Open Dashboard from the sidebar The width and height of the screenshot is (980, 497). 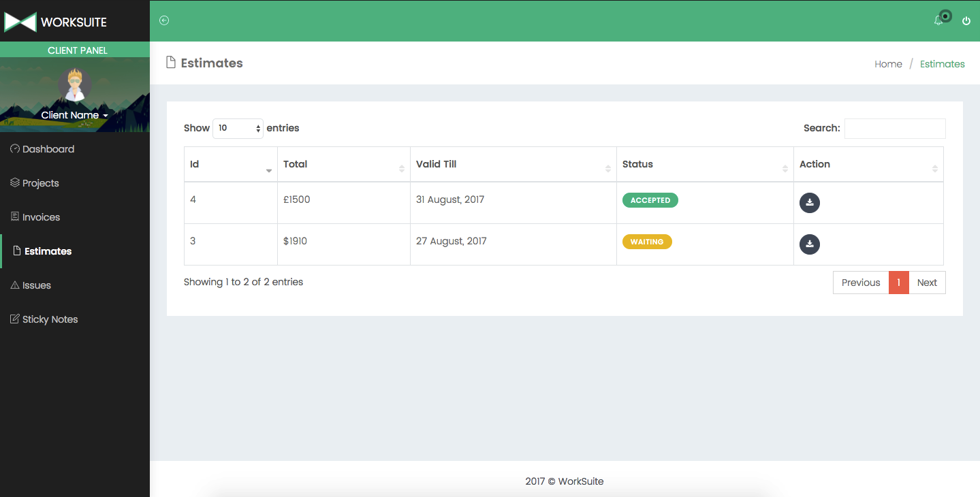pyautogui.click(x=48, y=149)
